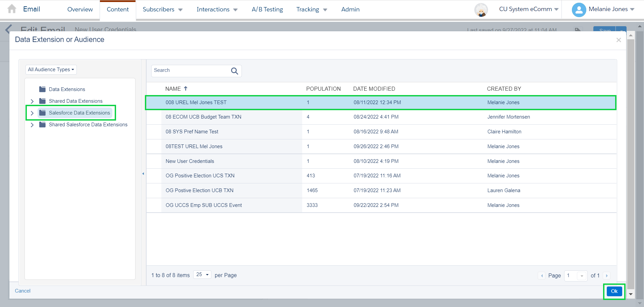Click the dialog scrollbar up arrow
Screen dimensions: 644x307
[x=631, y=35]
